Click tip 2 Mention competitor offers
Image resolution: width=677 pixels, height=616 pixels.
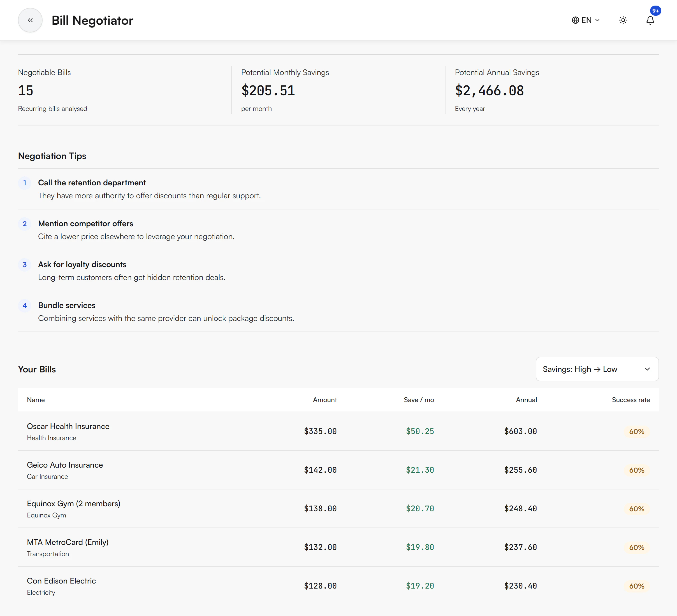[86, 223]
